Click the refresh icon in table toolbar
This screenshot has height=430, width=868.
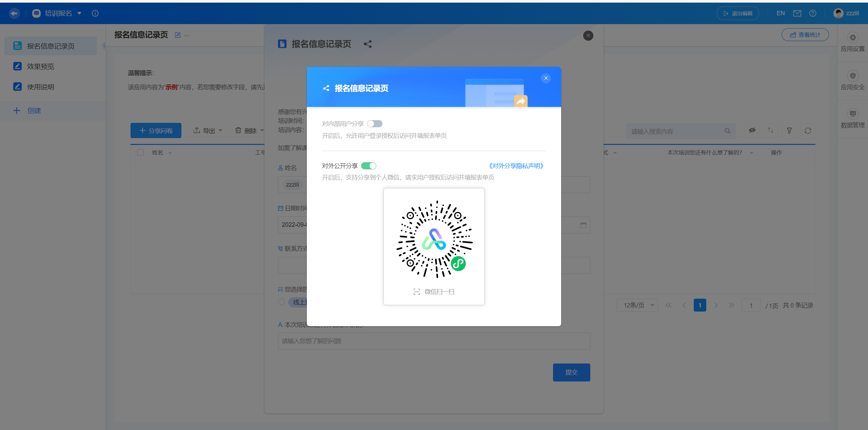coord(808,131)
